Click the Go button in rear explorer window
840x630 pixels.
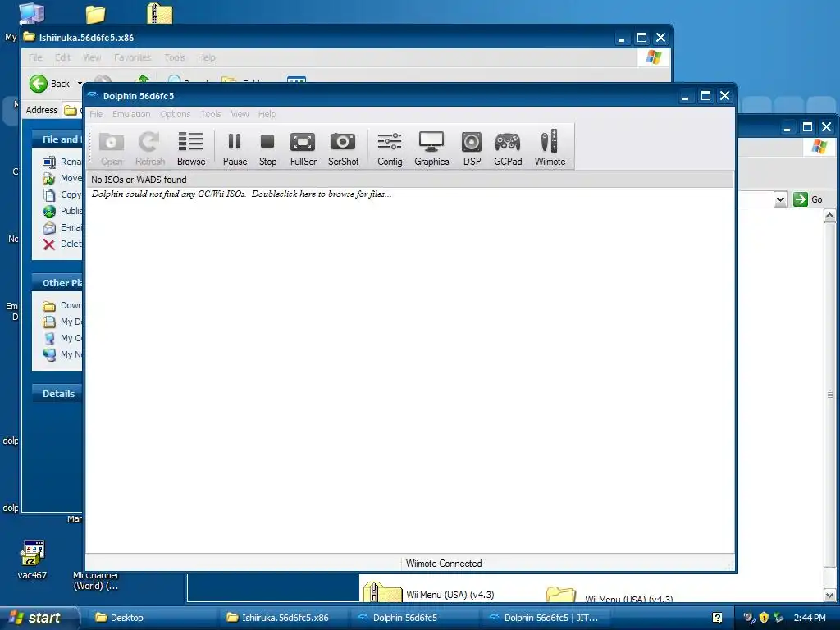(x=808, y=199)
